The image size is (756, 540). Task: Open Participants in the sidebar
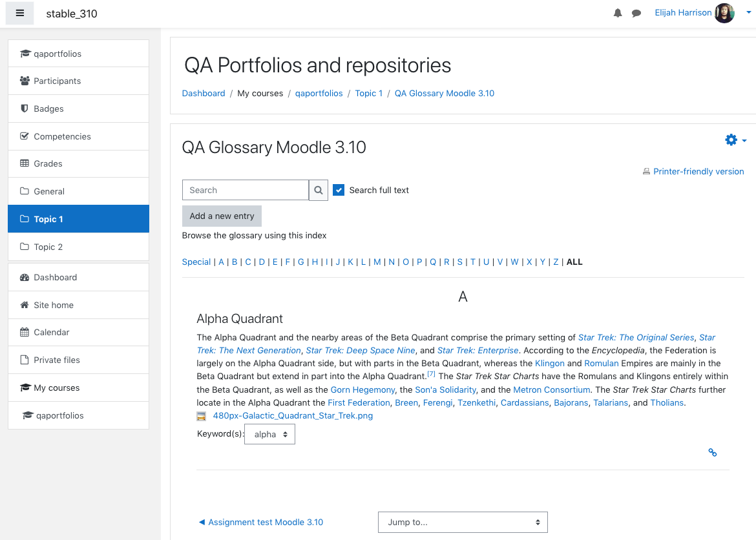pos(79,81)
